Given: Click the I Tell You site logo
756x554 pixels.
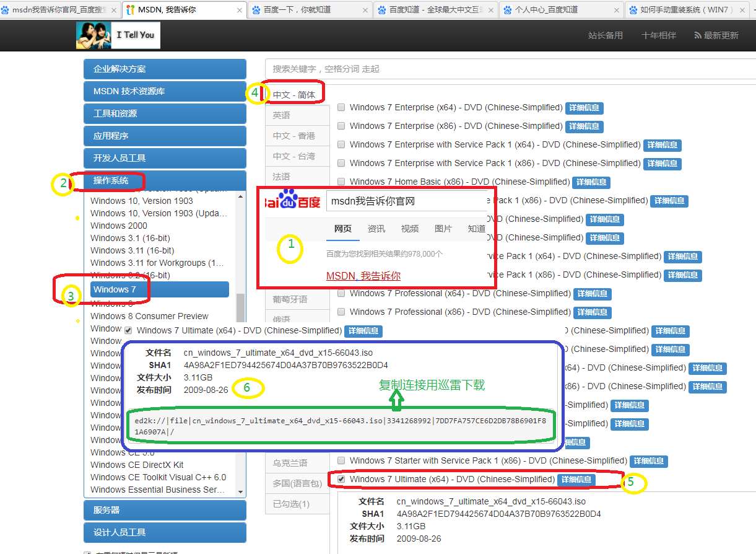Looking at the screenshot, I should 118,35.
